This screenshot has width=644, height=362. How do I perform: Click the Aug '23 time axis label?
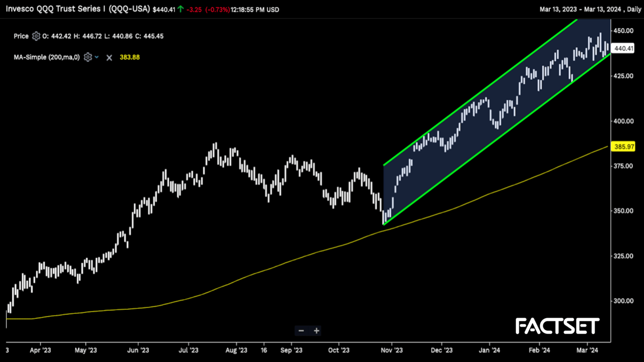pyautogui.click(x=236, y=350)
